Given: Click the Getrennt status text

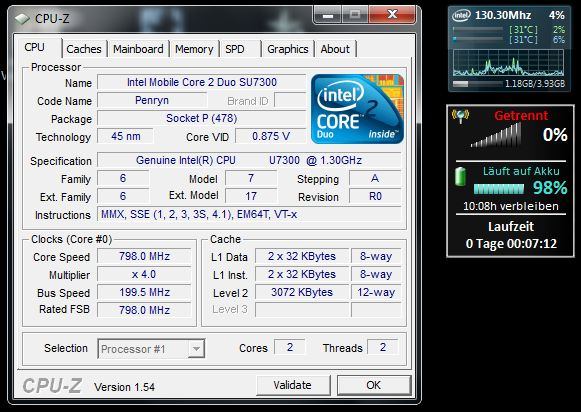Looking at the screenshot, I should coord(521,116).
